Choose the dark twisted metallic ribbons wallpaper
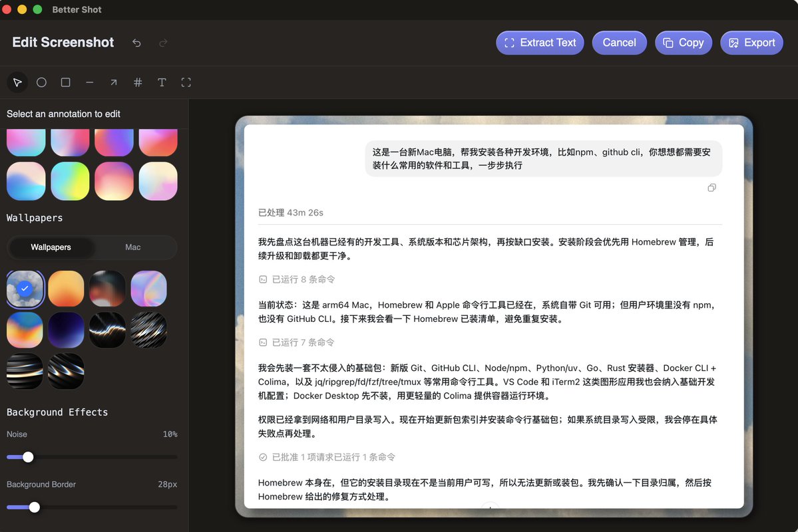798x532 pixels. (x=66, y=371)
